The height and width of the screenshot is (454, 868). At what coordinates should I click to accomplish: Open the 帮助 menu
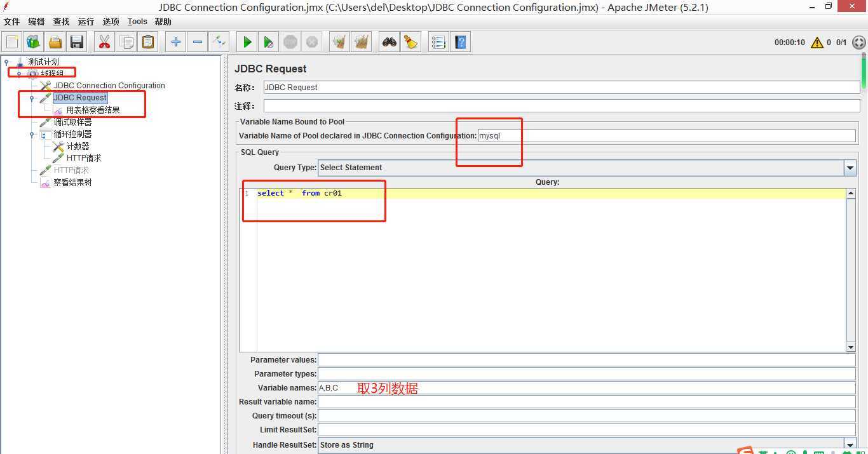tap(163, 22)
